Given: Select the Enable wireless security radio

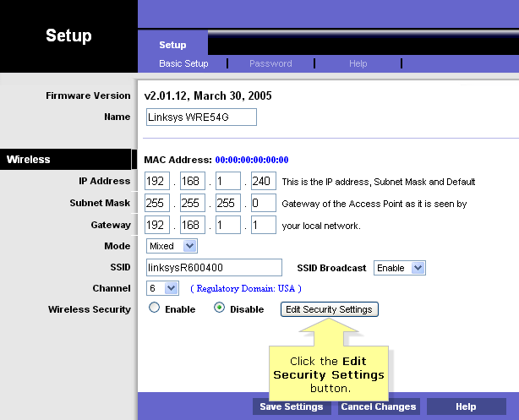Looking at the screenshot, I should click(x=154, y=308).
